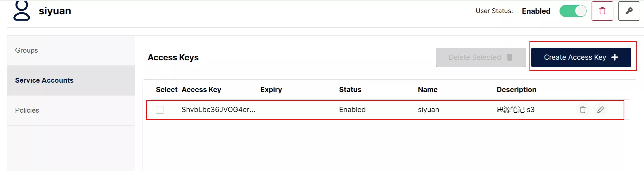
Task: Click the Name column header
Action: (x=428, y=90)
